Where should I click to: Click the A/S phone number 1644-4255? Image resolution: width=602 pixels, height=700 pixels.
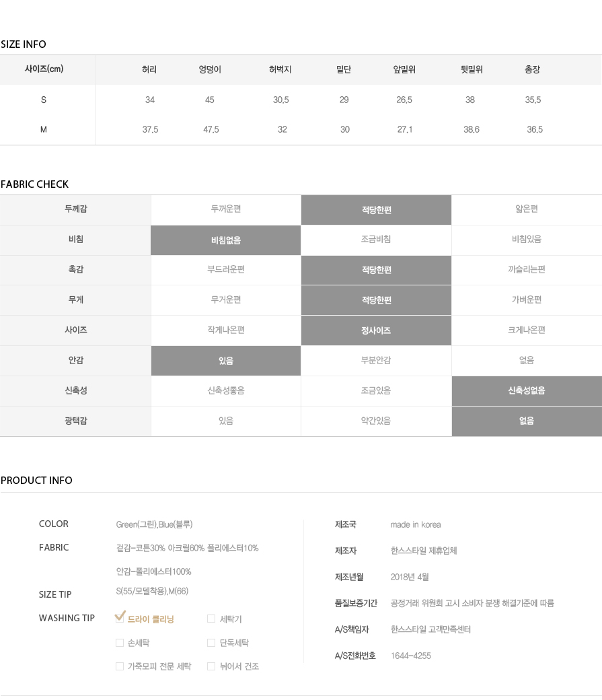411,656
